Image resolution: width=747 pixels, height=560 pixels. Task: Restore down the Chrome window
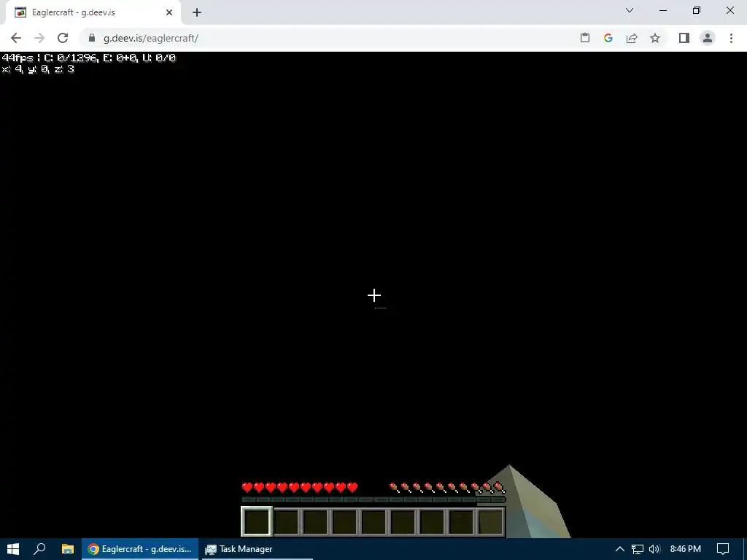(x=697, y=10)
